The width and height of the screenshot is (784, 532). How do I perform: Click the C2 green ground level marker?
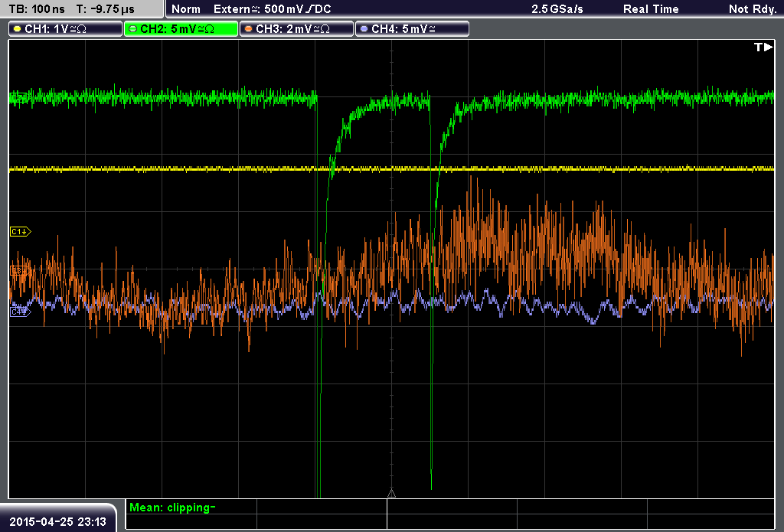[19, 97]
